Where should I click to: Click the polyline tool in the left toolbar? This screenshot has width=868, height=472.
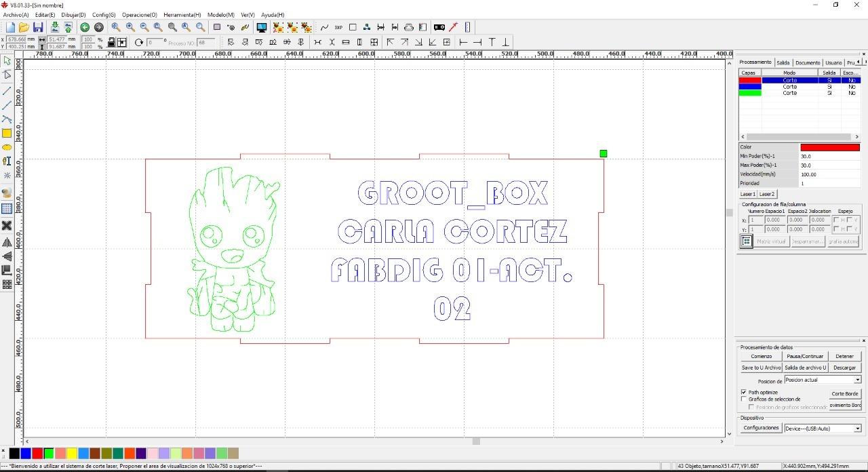click(7, 104)
